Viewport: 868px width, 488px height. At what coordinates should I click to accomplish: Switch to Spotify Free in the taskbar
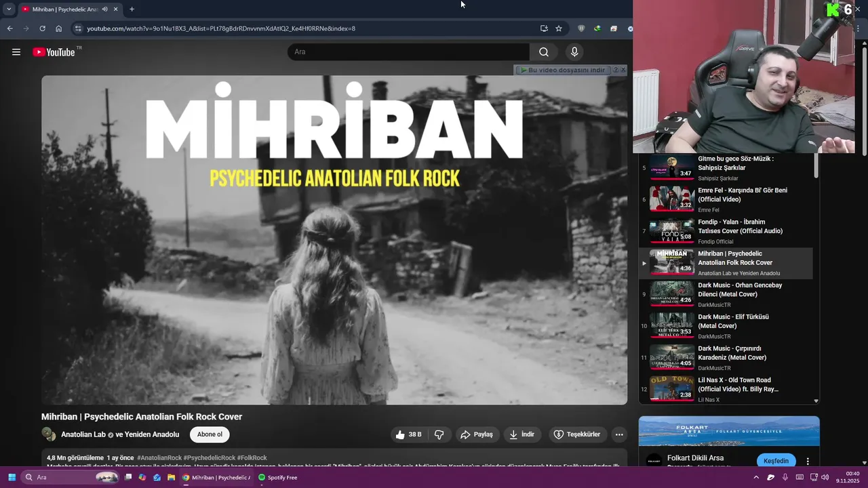[278, 477]
